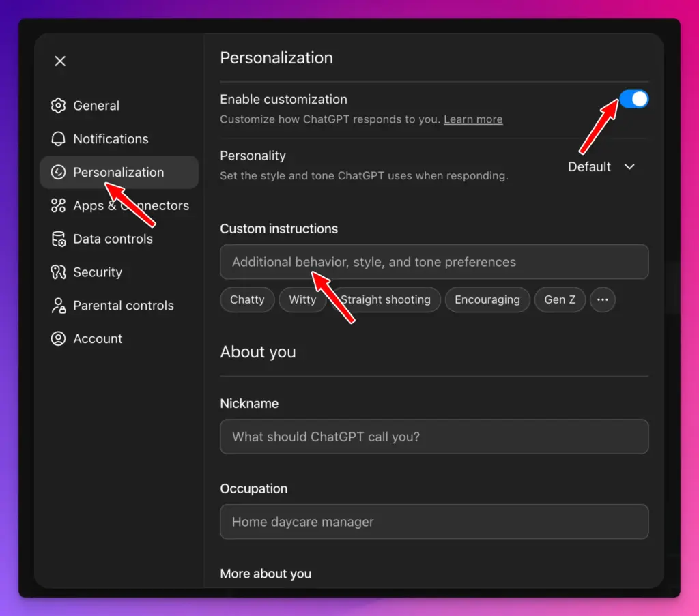The height and width of the screenshot is (616, 699).
Task: Click the Security key icon
Action: coord(59,272)
